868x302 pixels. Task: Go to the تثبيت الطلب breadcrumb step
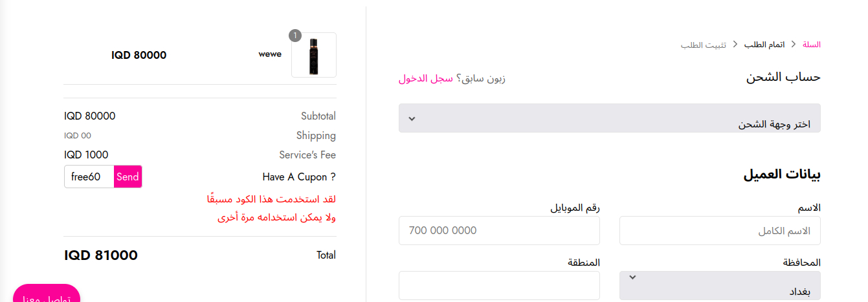[x=704, y=45]
